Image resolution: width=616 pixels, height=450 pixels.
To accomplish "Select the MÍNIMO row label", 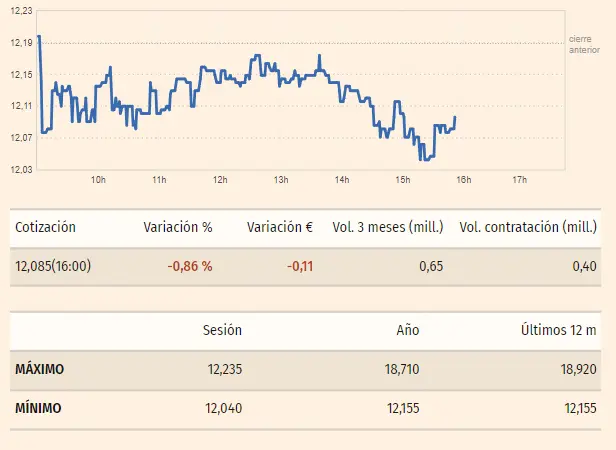I will [38, 408].
